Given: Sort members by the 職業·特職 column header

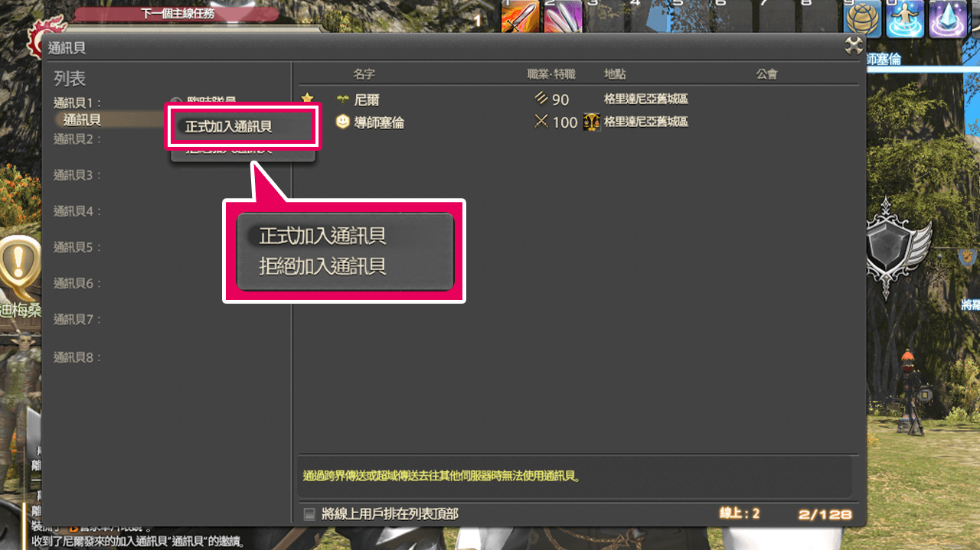Looking at the screenshot, I should click(x=551, y=74).
